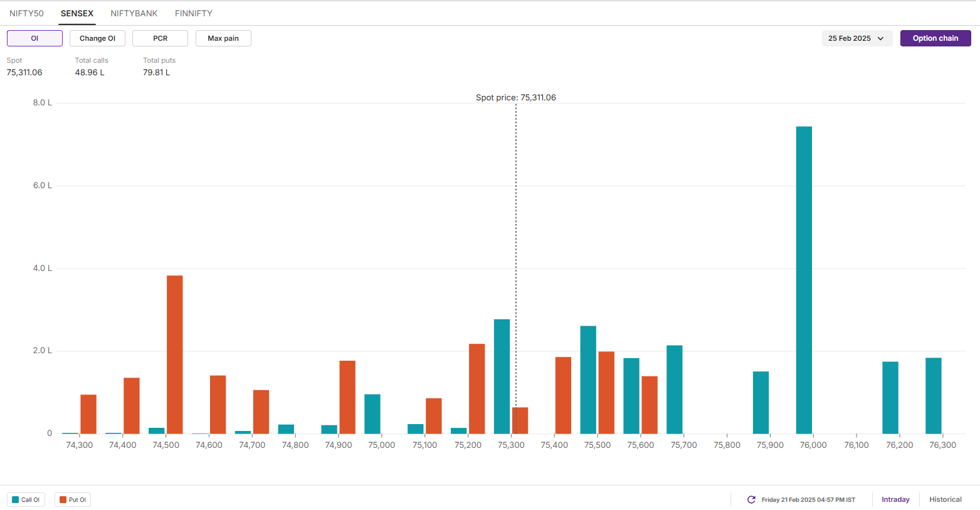Click the put bar at strike 75,200
This screenshot has width=980, height=510.
pos(477,389)
